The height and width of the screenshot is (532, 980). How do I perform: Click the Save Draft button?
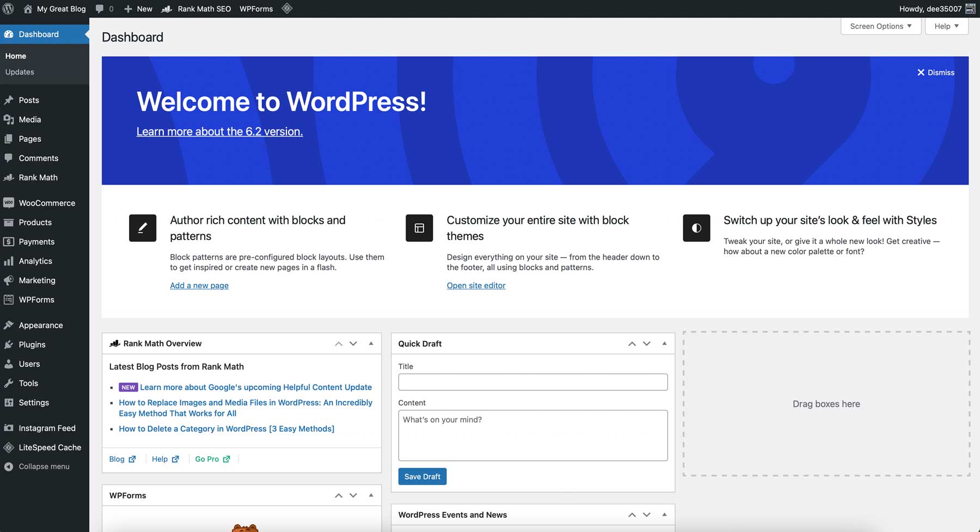(x=422, y=476)
